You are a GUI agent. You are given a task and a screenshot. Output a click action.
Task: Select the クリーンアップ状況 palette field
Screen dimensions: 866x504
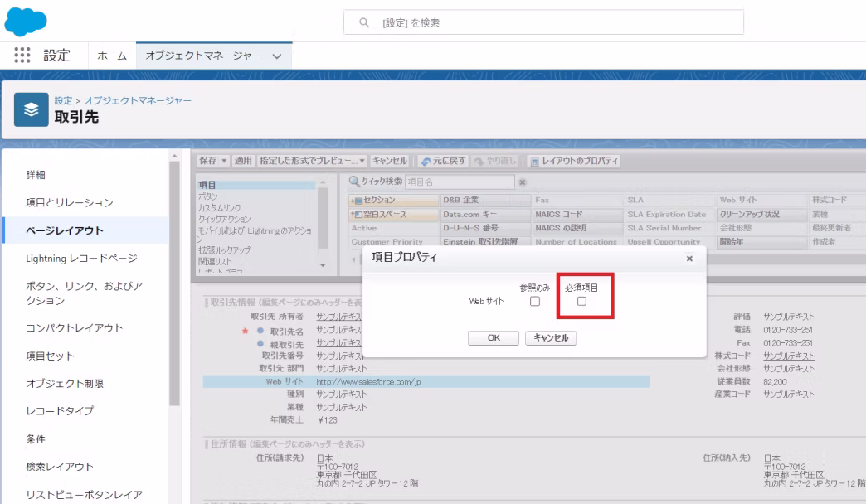click(762, 214)
